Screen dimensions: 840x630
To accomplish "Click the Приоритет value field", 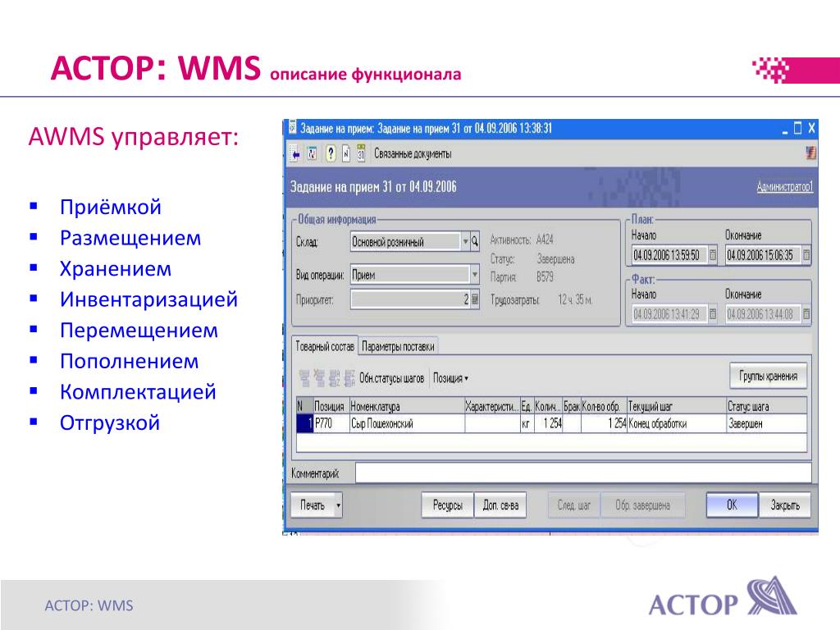I will (410, 299).
